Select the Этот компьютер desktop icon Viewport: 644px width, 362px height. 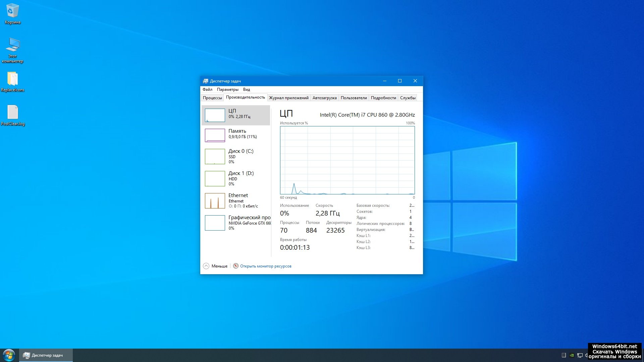coord(13,46)
